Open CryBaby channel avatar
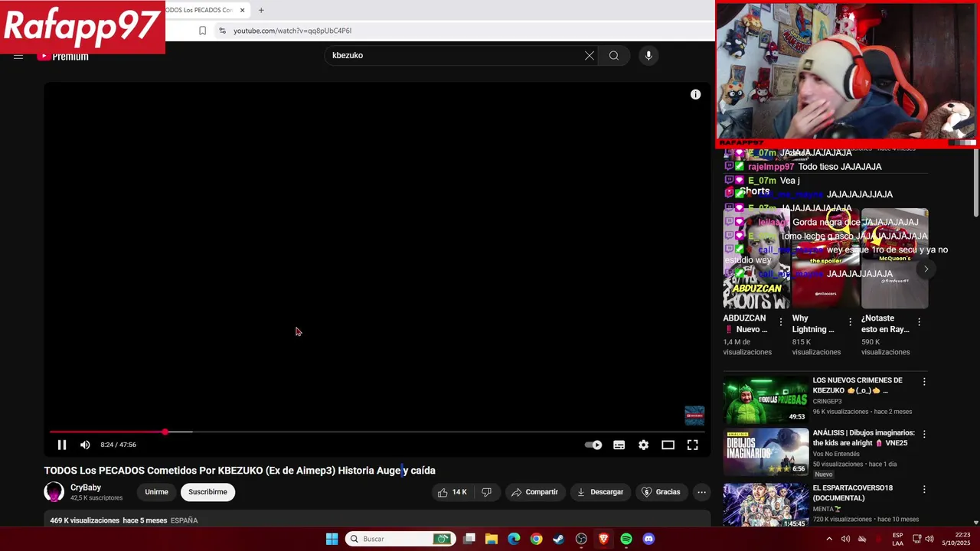This screenshot has width=980, height=551. click(54, 492)
